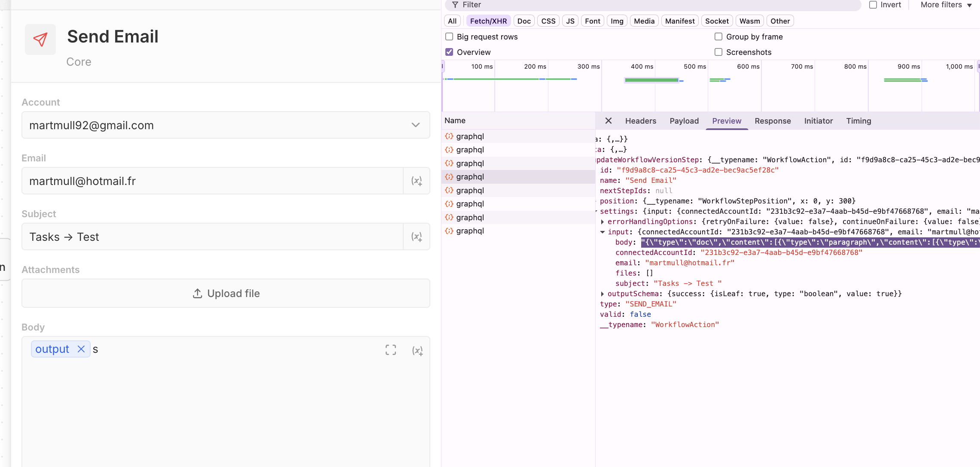Click the Subject input field
The height and width of the screenshot is (467, 980).
(212, 237)
